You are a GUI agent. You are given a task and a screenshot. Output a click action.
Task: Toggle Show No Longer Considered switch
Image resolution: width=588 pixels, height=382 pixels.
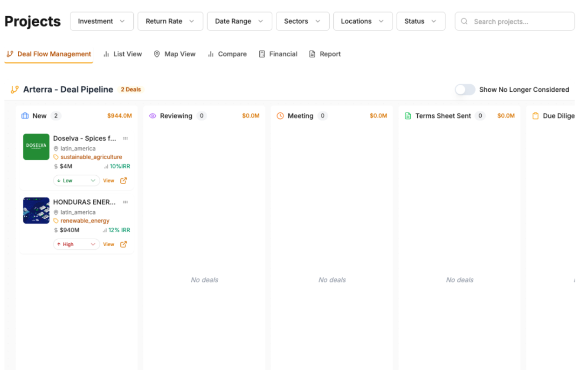(465, 90)
